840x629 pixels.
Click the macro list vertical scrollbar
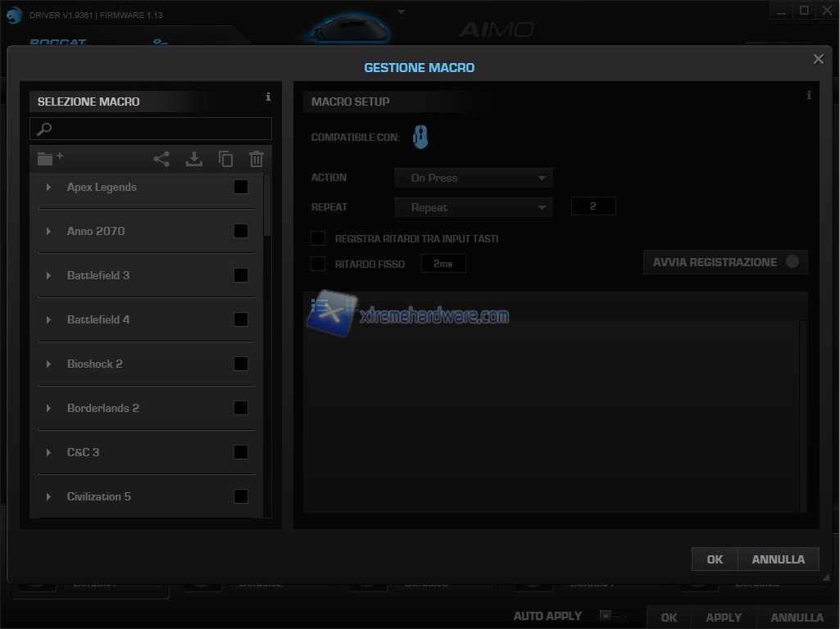coord(267,206)
